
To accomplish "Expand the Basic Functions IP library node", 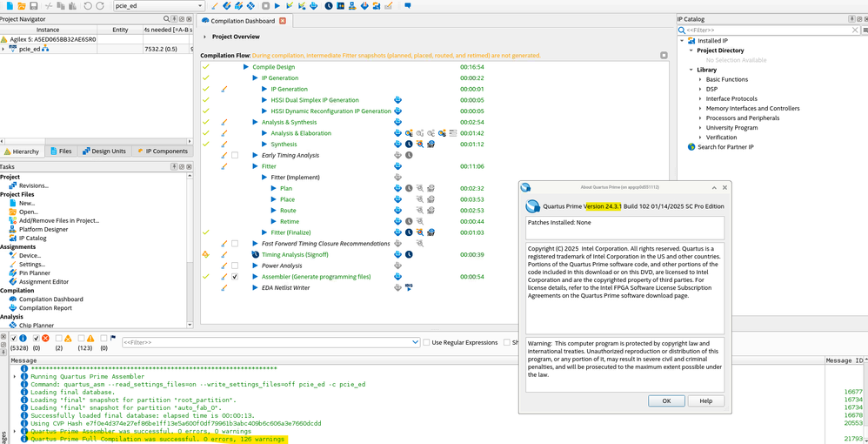I will click(x=700, y=79).
